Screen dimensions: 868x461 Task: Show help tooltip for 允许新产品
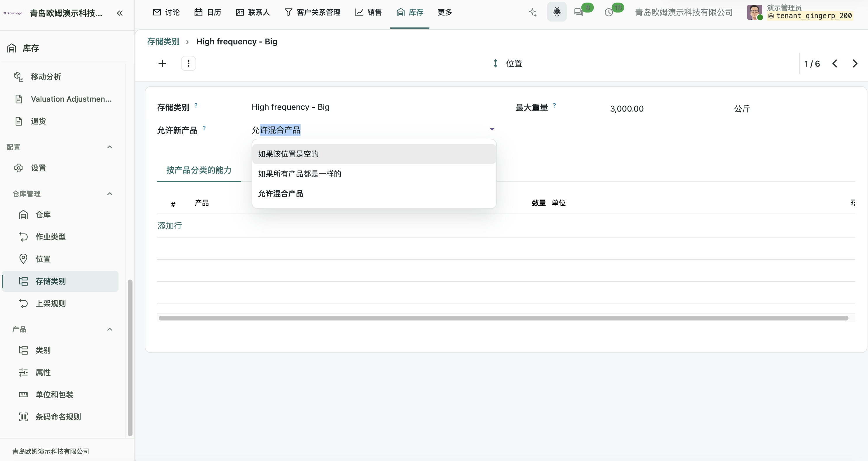(x=204, y=128)
